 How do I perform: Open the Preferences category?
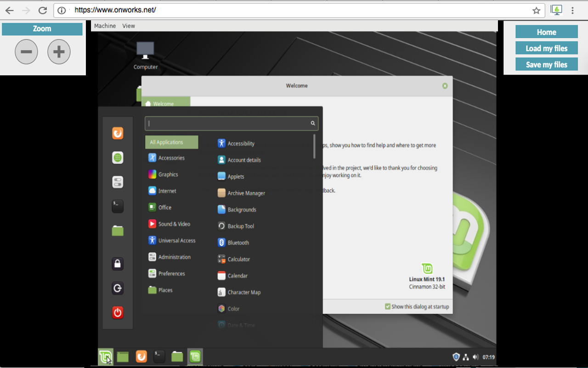(167, 274)
